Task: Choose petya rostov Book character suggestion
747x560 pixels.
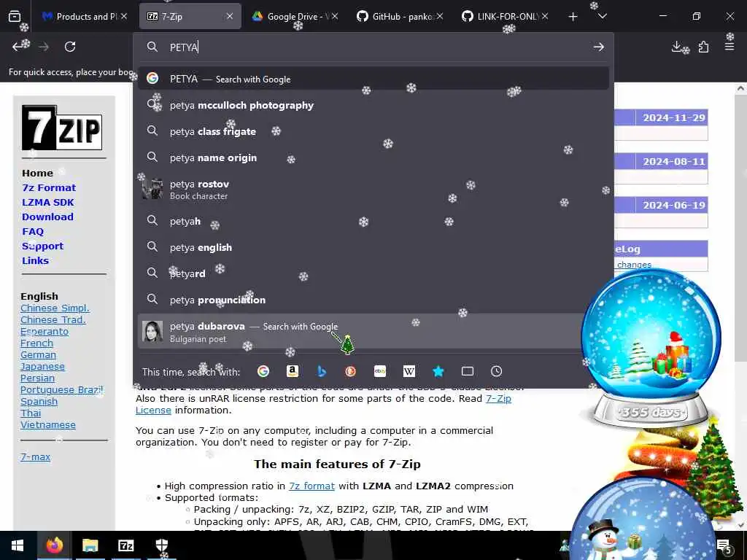Action: (373, 189)
